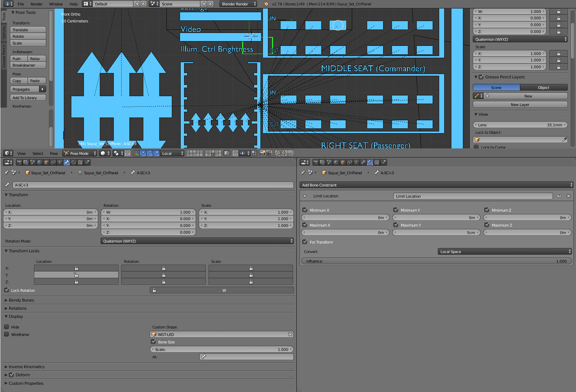Open the Pose Mode selector
The width and height of the screenshot is (576, 392).
coord(80,154)
